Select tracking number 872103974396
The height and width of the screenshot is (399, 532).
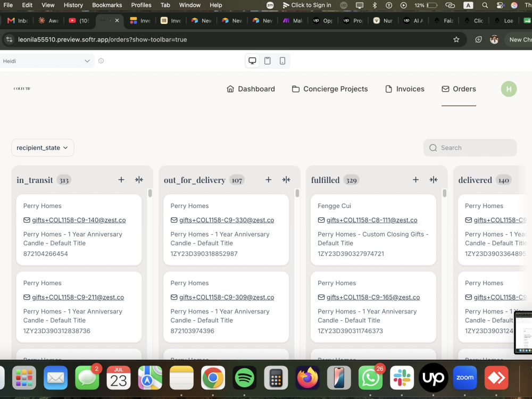(193, 331)
